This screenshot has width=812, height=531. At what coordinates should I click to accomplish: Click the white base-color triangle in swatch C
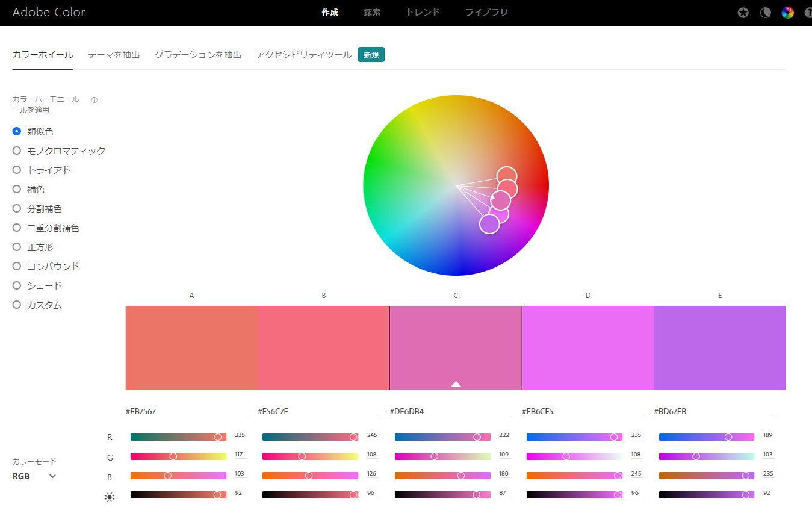pyautogui.click(x=456, y=383)
